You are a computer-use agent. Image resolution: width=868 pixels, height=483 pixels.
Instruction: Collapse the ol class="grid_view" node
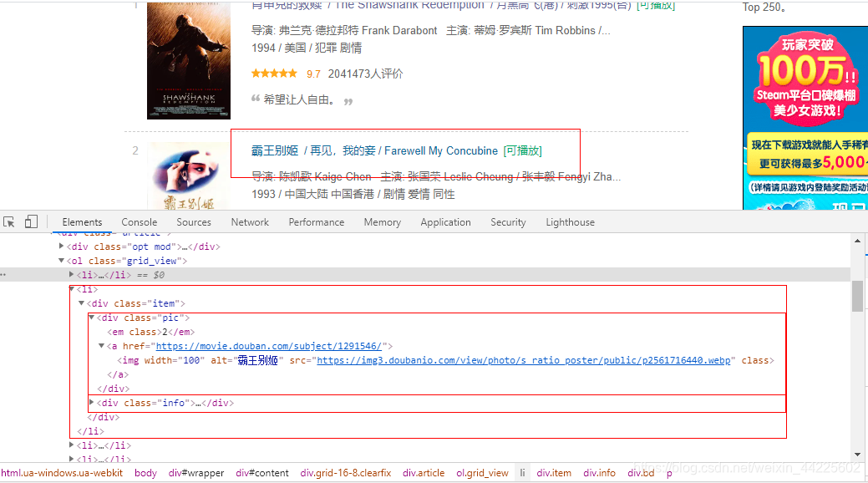coord(62,261)
